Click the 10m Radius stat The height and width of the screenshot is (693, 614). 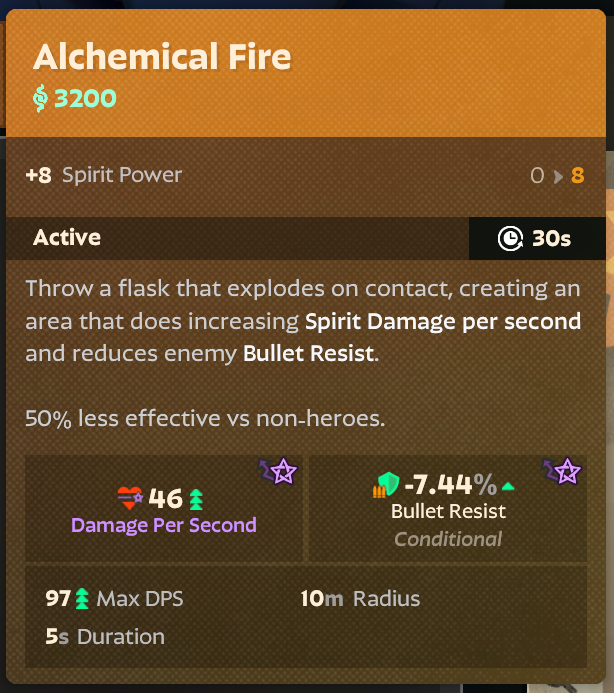tap(360, 599)
